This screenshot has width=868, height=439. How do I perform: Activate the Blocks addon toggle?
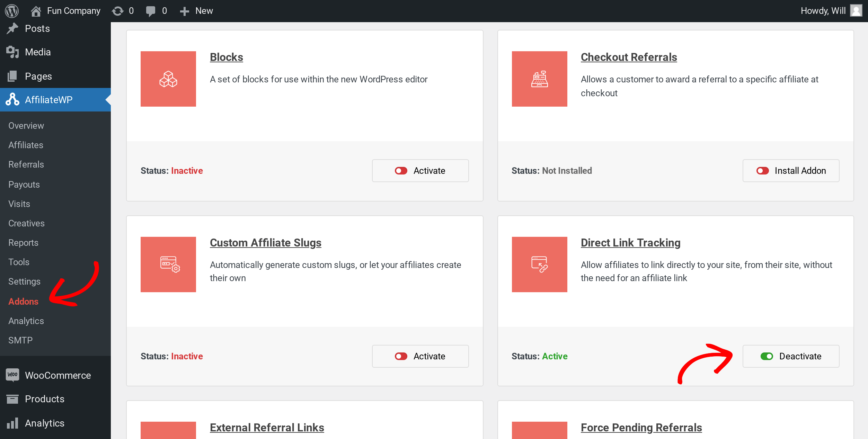tap(420, 170)
